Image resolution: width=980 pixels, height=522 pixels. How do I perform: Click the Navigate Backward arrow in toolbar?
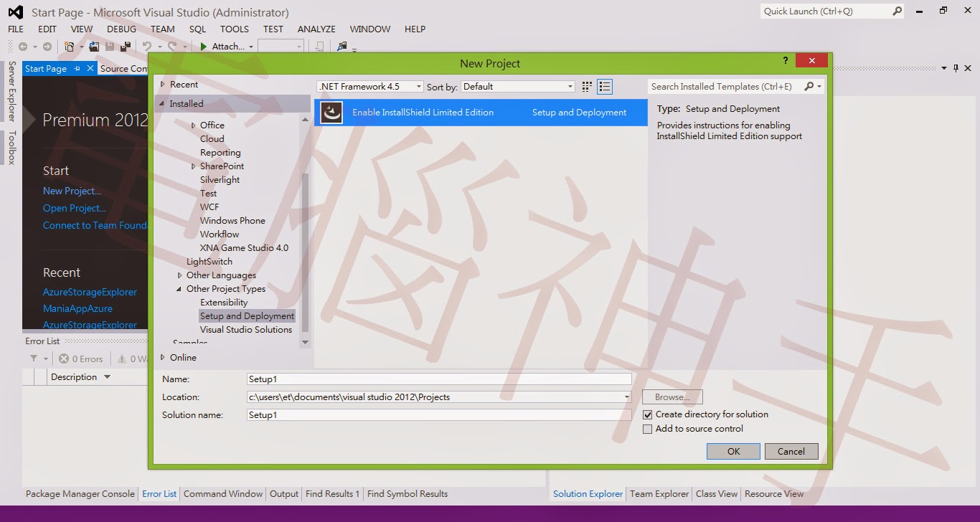tap(23, 47)
